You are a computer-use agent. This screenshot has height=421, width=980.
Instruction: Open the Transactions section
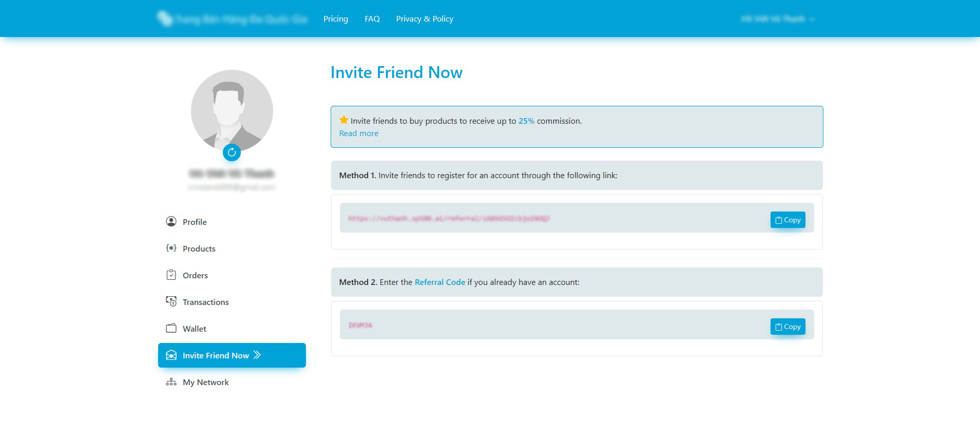coord(232,302)
